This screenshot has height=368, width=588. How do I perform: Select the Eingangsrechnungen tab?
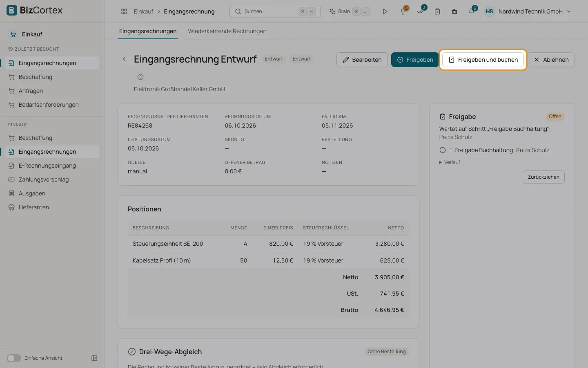(x=148, y=31)
